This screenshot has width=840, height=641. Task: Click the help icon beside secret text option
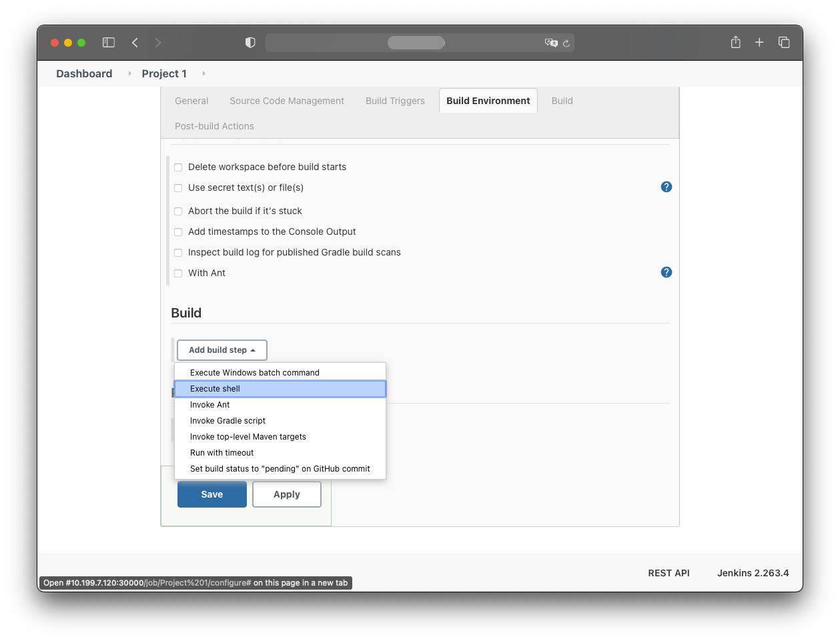coord(666,187)
